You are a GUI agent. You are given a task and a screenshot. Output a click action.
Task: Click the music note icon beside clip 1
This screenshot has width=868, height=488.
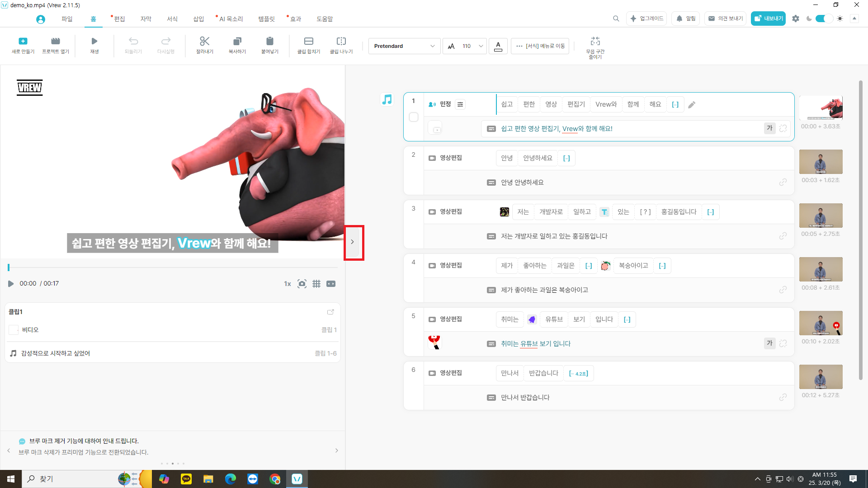click(387, 99)
